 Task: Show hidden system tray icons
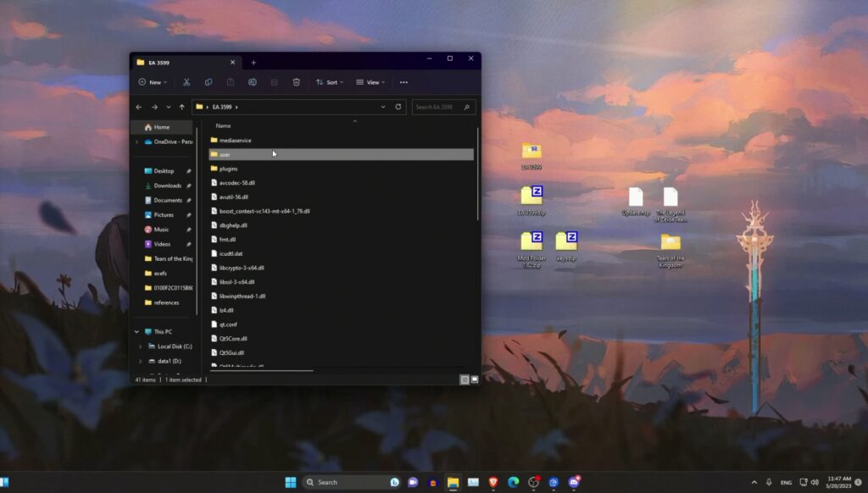[x=754, y=483]
